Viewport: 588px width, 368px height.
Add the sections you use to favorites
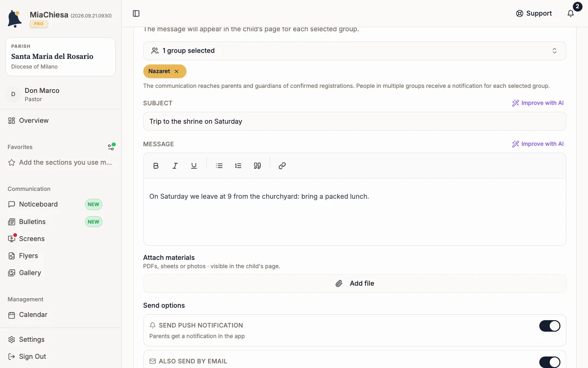tap(61, 162)
